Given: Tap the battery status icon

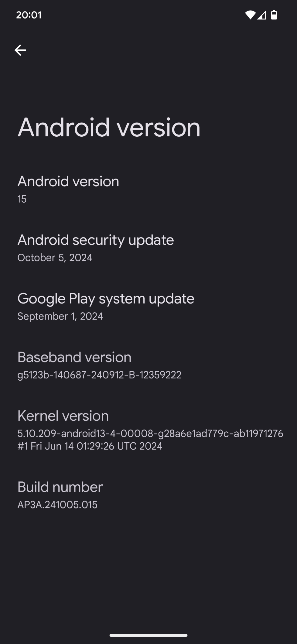Looking at the screenshot, I should coord(274,15).
